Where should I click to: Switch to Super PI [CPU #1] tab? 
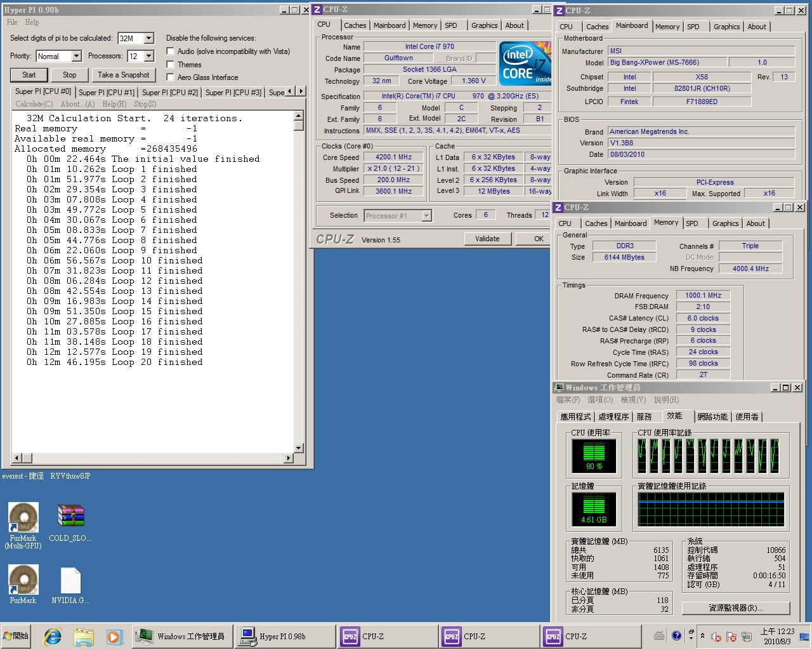pos(107,93)
